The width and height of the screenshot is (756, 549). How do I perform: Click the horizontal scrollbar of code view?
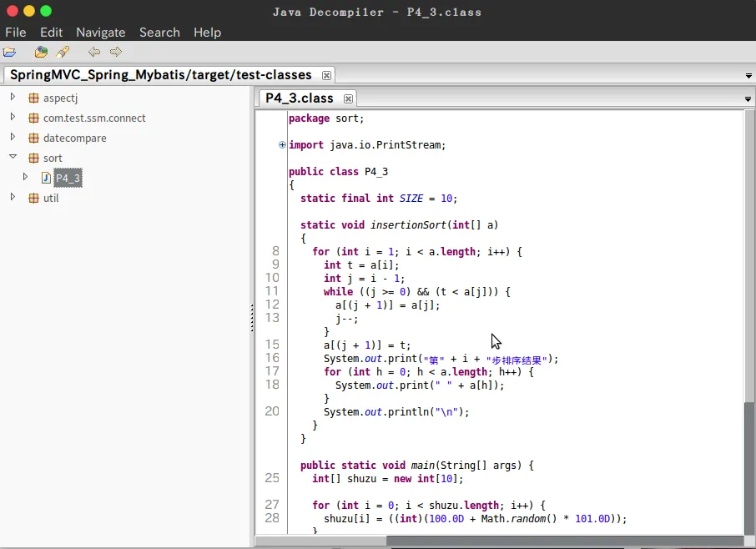click(499, 541)
